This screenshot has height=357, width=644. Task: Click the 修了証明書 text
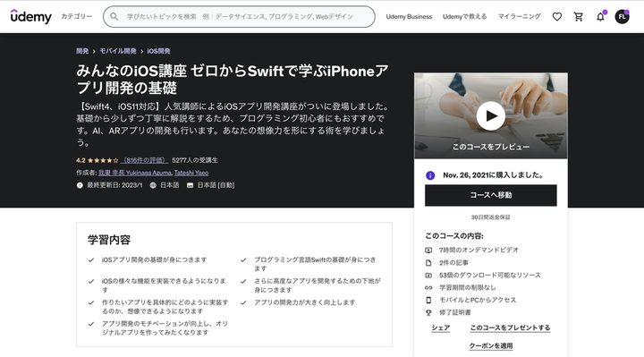pyautogui.click(x=455, y=312)
